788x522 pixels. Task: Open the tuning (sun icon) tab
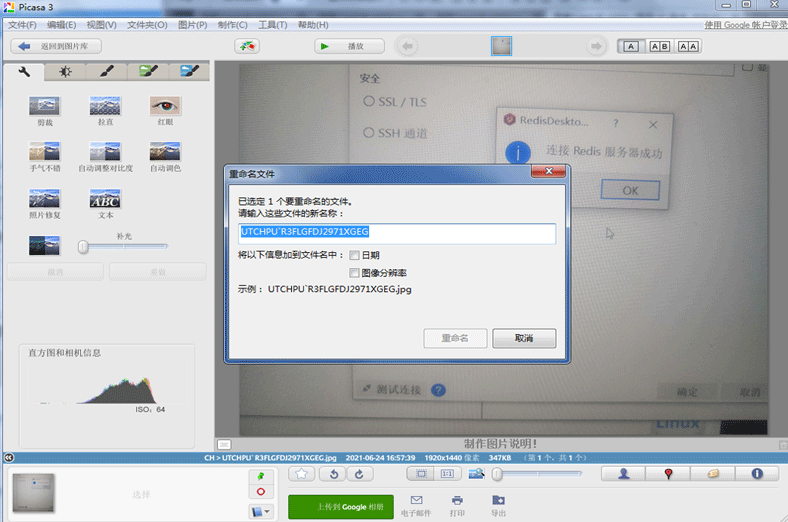coord(65,72)
